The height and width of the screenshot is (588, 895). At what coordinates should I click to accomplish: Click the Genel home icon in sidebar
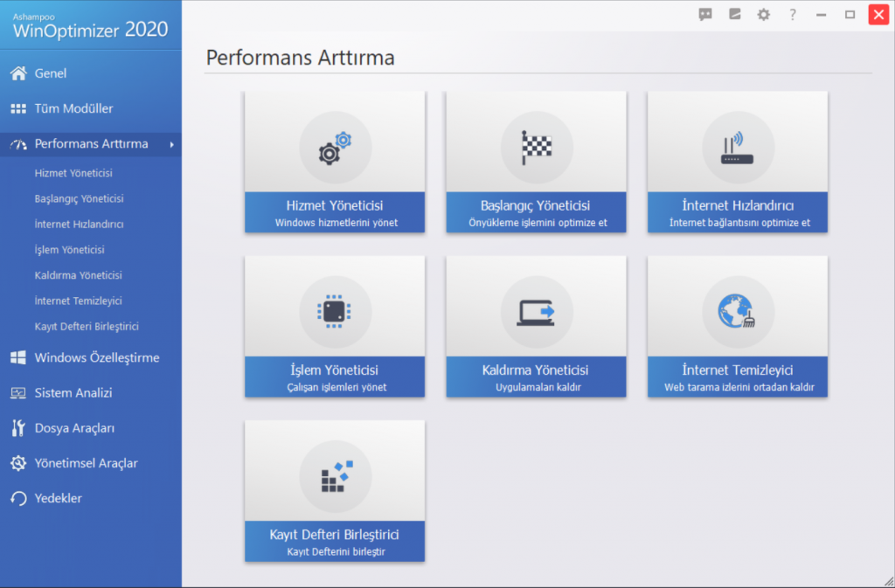point(18,73)
